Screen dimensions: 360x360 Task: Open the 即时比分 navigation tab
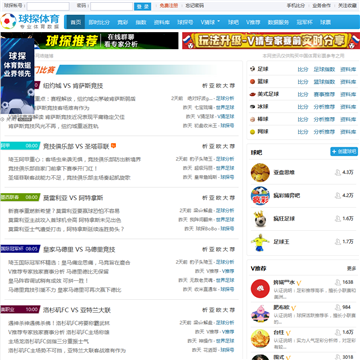[99, 22]
